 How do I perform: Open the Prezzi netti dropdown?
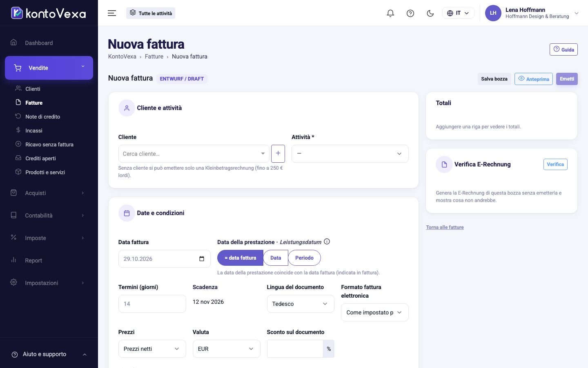coord(152,349)
